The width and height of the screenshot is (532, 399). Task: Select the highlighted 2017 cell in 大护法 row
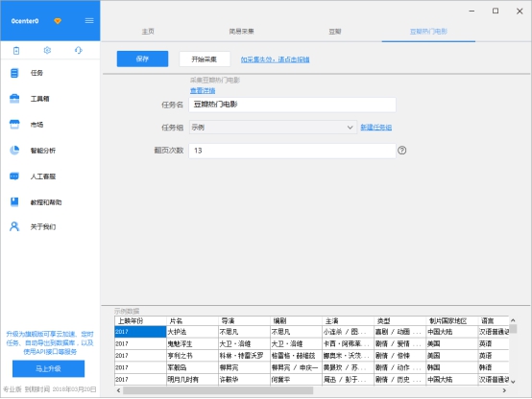pos(140,332)
